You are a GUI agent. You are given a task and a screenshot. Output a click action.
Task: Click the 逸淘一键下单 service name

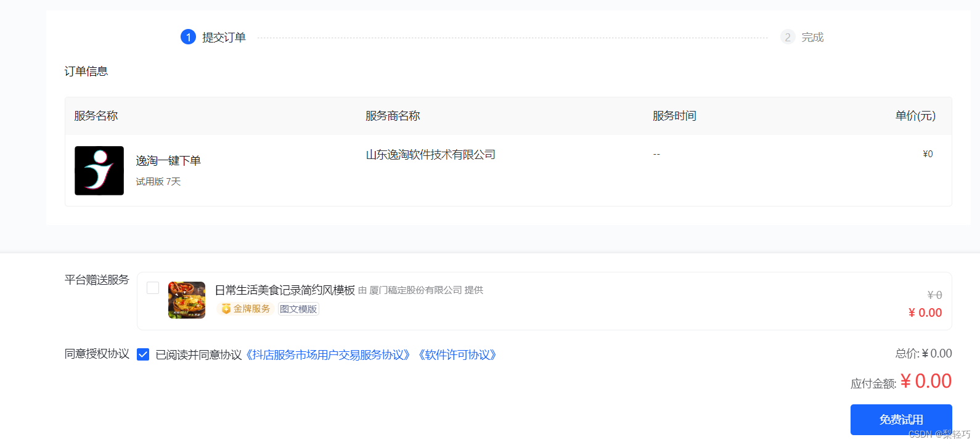coord(168,161)
